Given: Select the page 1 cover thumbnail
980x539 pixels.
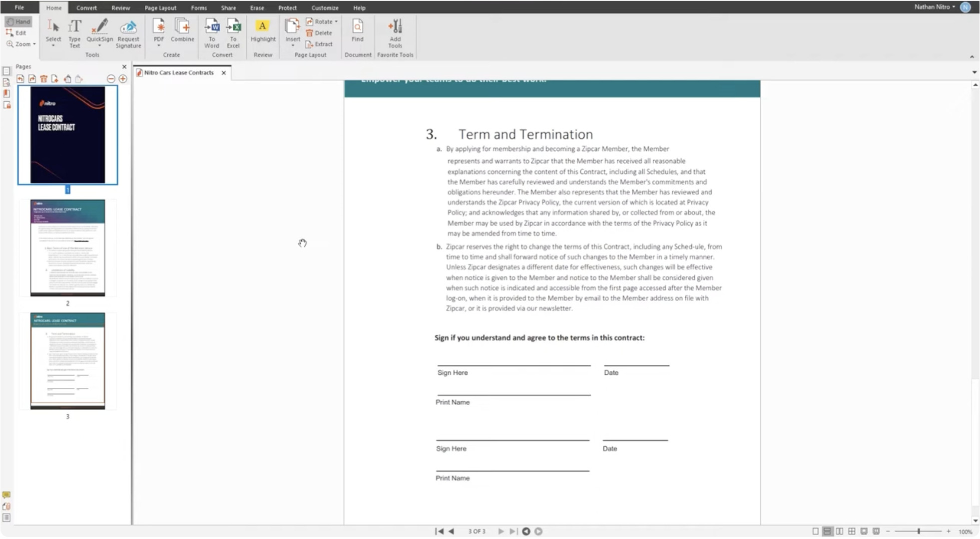Looking at the screenshot, I should pyautogui.click(x=68, y=135).
